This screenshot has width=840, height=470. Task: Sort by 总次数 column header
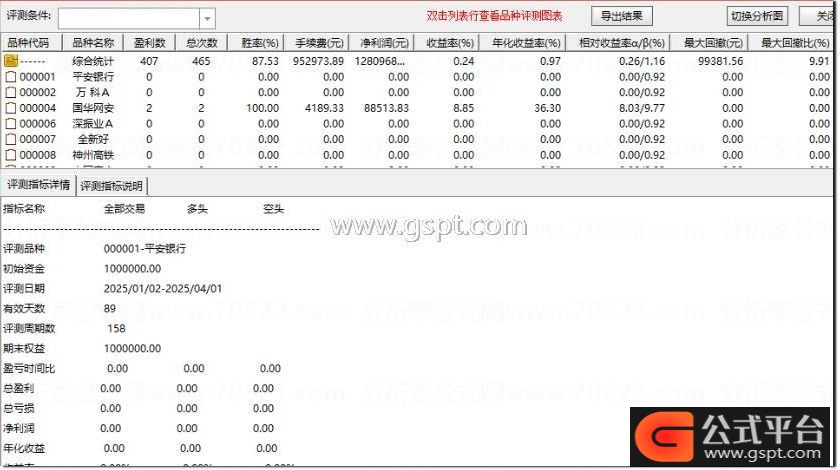point(201,43)
